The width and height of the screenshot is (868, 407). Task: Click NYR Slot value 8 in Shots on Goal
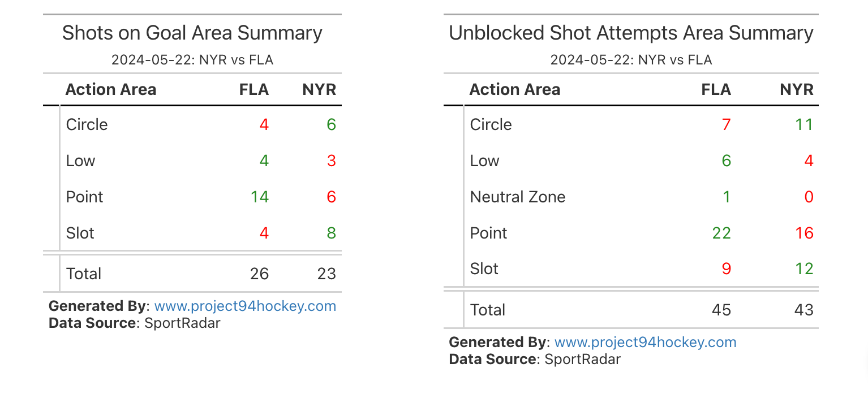click(x=330, y=233)
